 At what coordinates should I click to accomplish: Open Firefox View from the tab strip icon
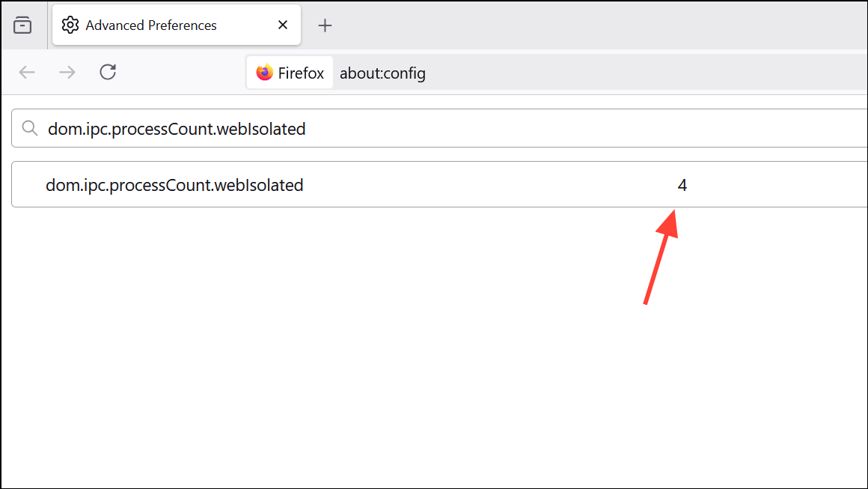22,25
